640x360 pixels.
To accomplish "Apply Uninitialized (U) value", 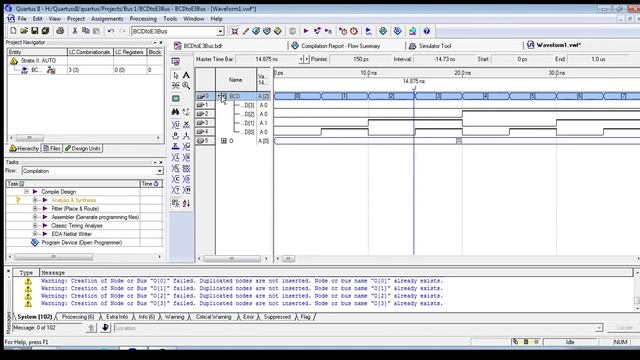I will pos(176,124).
